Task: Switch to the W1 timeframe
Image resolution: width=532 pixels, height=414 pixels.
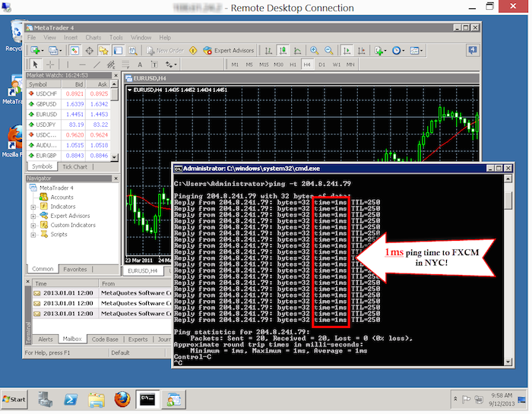Action: (x=336, y=65)
